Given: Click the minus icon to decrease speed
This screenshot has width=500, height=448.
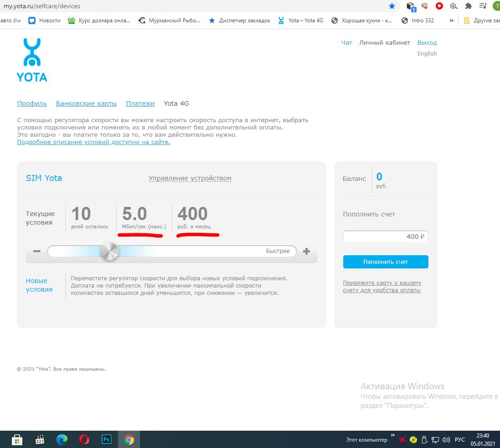Looking at the screenshot, I should coord(37,252).
